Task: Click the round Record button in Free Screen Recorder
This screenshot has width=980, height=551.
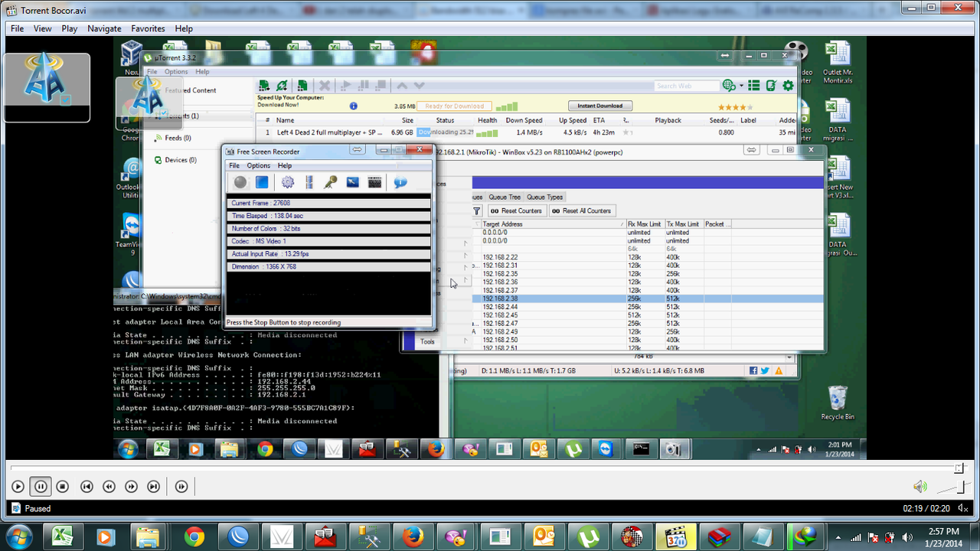Action: tap(240, 182)
